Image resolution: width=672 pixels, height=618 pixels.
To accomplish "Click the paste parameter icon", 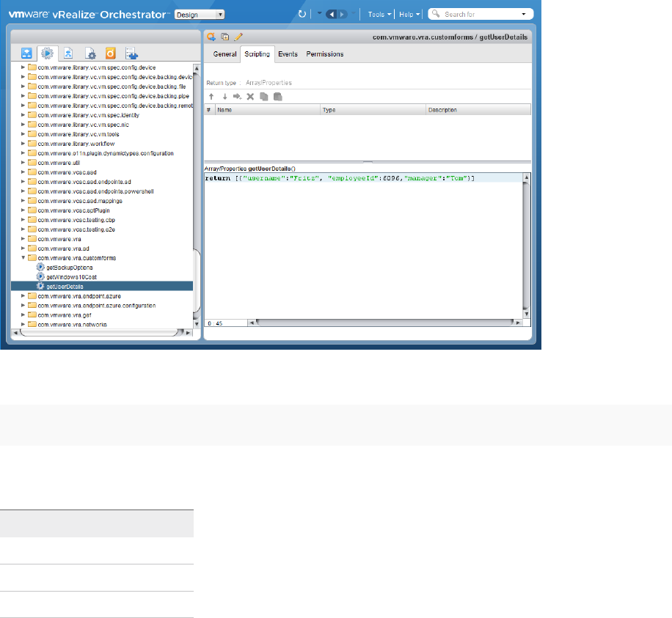I will pos(278,97).
